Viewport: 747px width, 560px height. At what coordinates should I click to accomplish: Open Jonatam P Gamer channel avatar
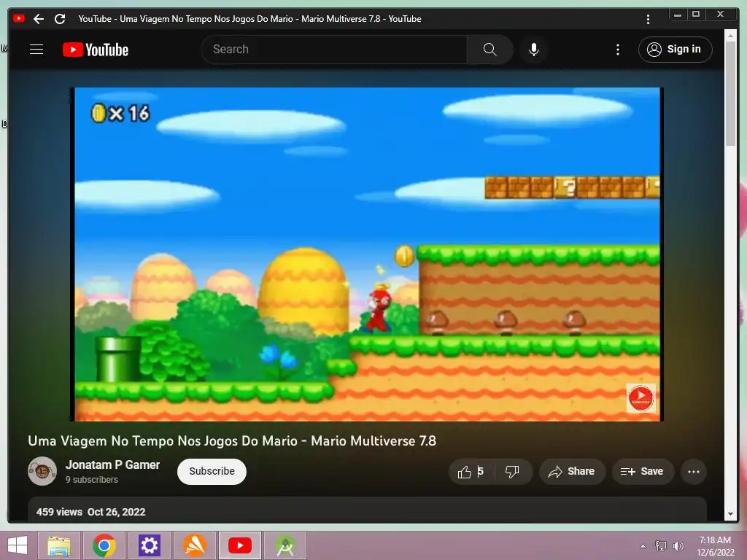[42, 471]
